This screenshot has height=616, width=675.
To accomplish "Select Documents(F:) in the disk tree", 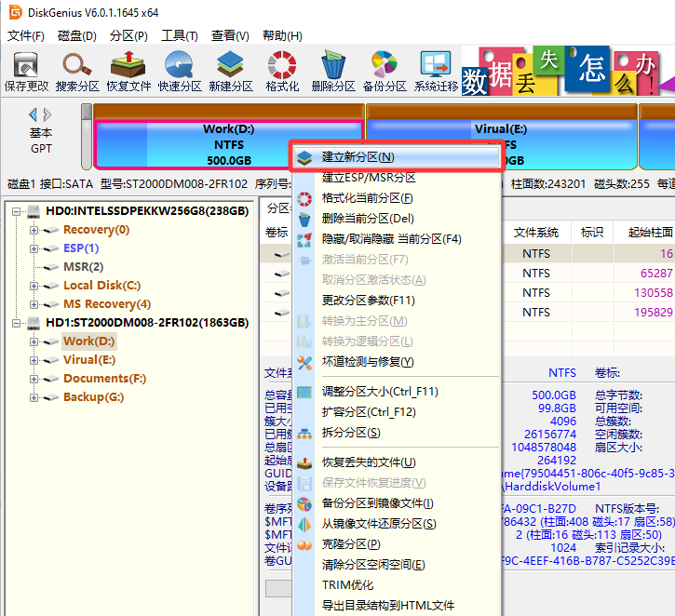I will tap(104, 379).
